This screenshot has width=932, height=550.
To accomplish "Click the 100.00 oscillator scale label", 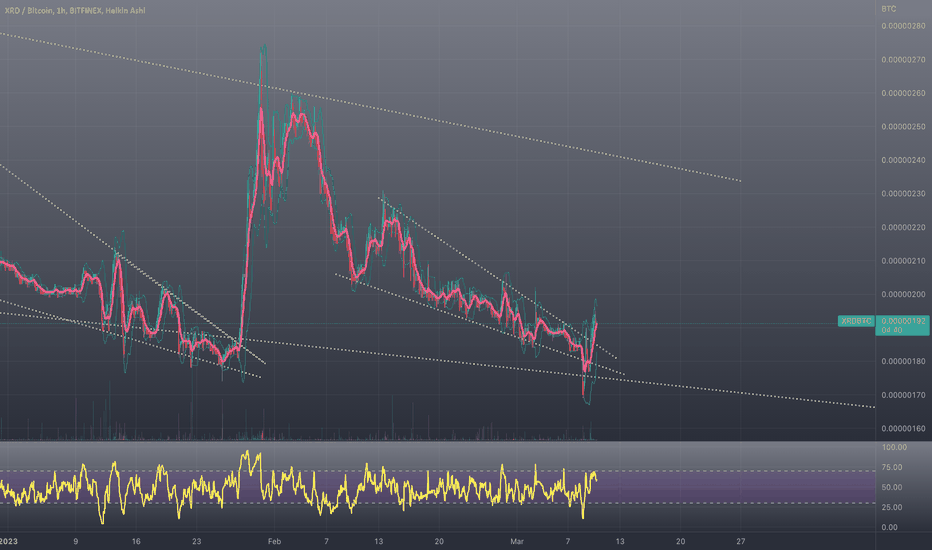I will pos(895,447).
